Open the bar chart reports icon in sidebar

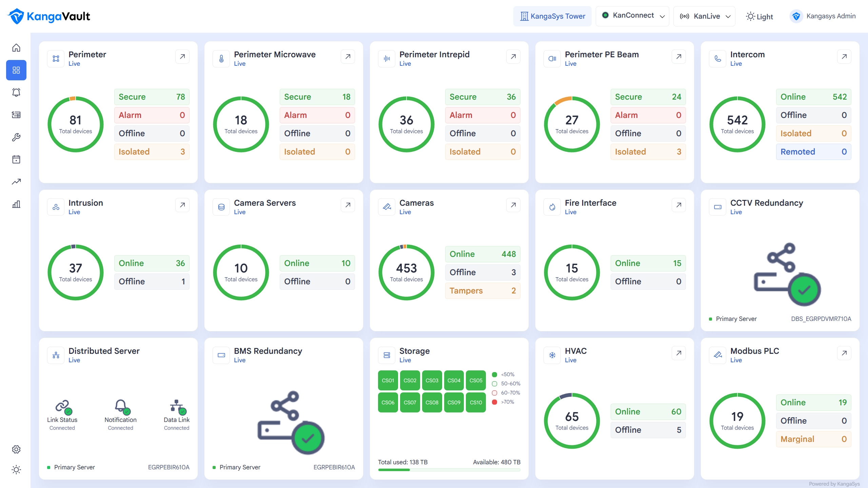[16, 204]
